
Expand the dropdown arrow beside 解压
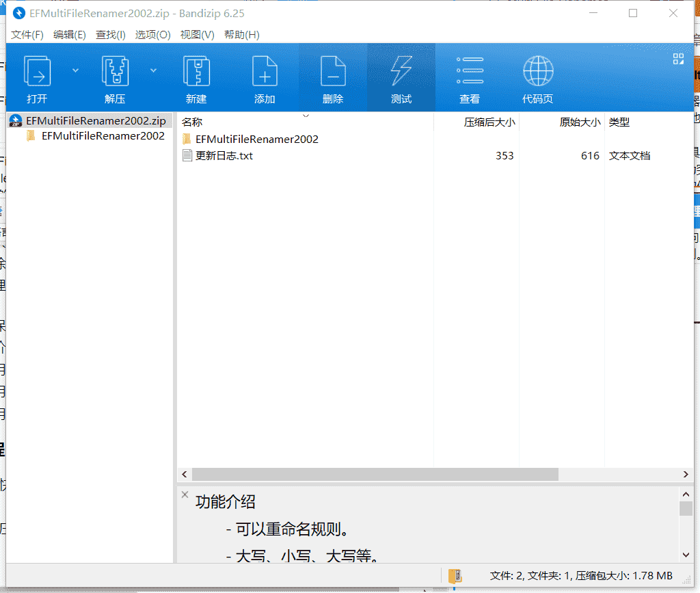pyautogui.click(x=154, y=70)
